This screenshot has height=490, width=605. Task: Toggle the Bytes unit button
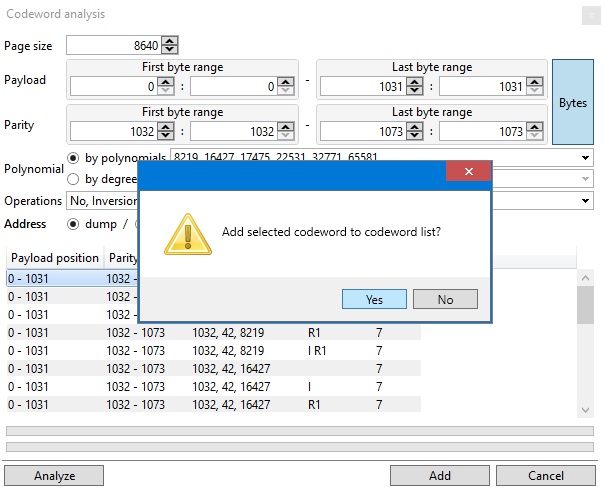(573, 102)
